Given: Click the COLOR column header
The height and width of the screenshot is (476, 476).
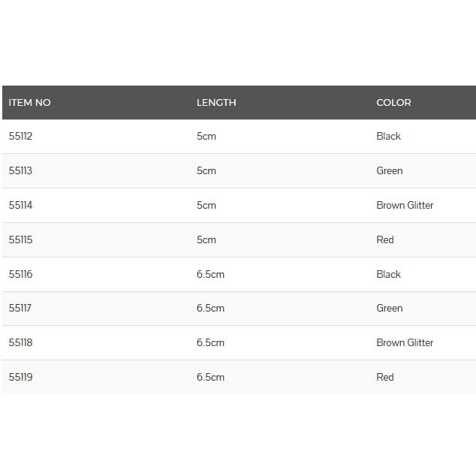Looking at the screenshot, I should [x=393, y=103].
